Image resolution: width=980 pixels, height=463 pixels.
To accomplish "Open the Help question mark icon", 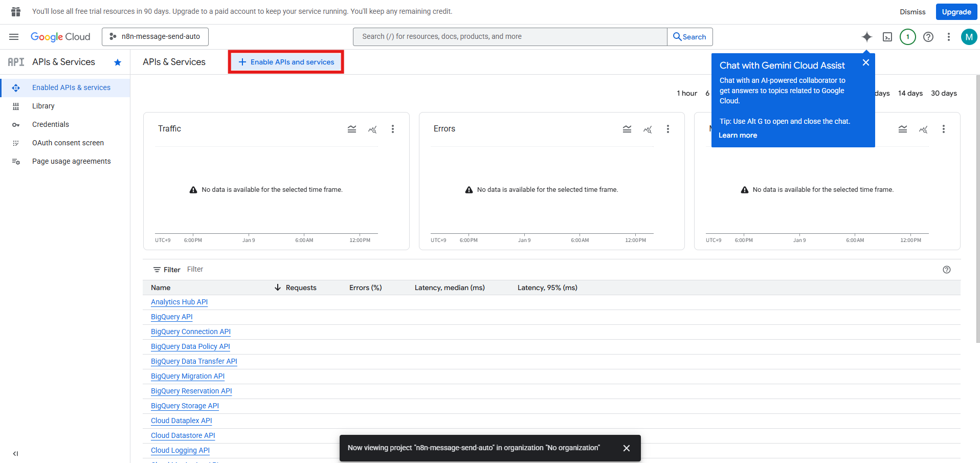I will [x=928, y=36].
